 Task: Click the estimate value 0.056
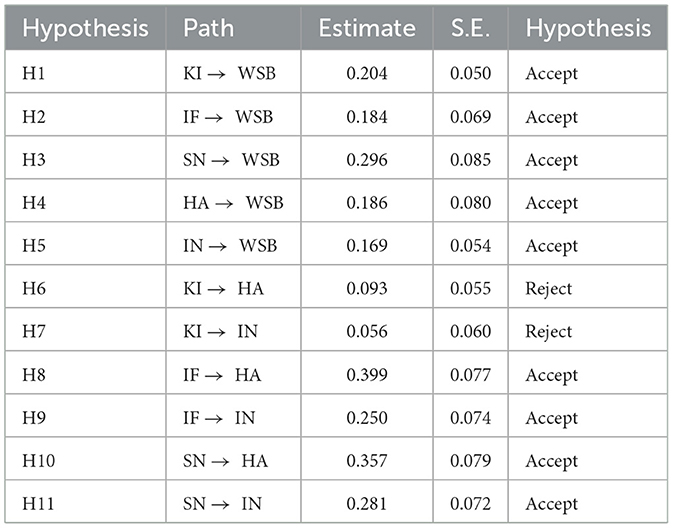pos(367,332)
